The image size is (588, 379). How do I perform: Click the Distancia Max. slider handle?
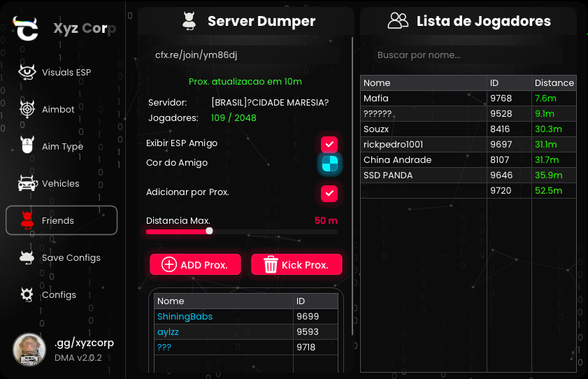pyautogui.click(x=209, y=231)
